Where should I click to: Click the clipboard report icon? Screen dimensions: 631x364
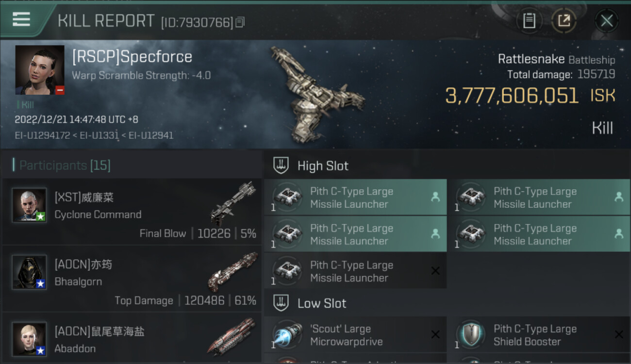[529, 20]
